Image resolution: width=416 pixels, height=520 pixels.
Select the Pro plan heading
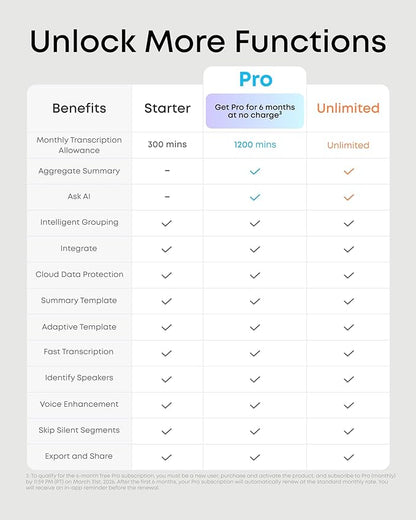(256, 79)
